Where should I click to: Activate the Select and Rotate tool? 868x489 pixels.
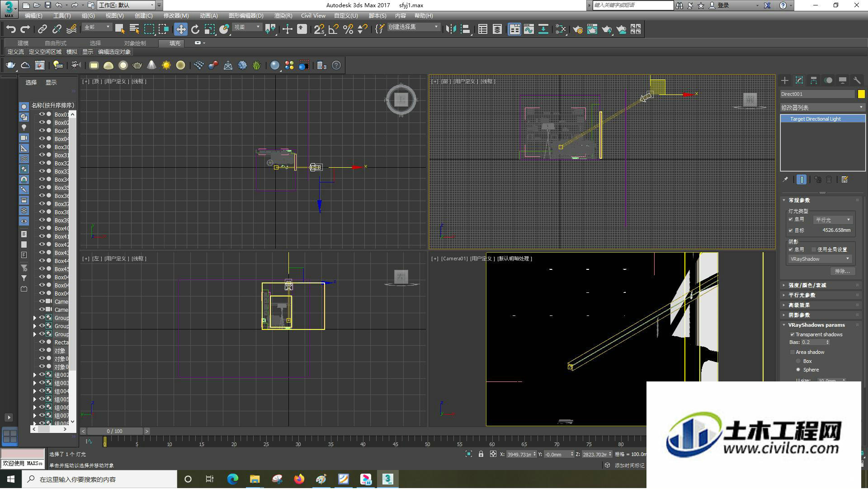click(195, 29)
